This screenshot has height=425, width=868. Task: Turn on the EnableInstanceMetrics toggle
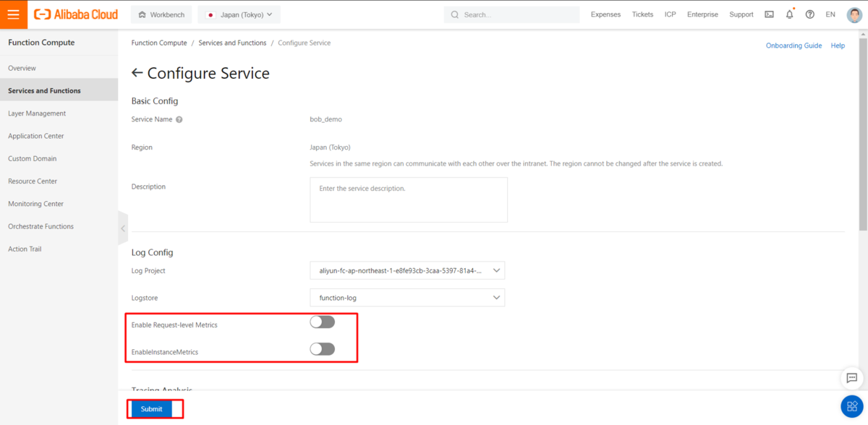click(x=323, y=349)
